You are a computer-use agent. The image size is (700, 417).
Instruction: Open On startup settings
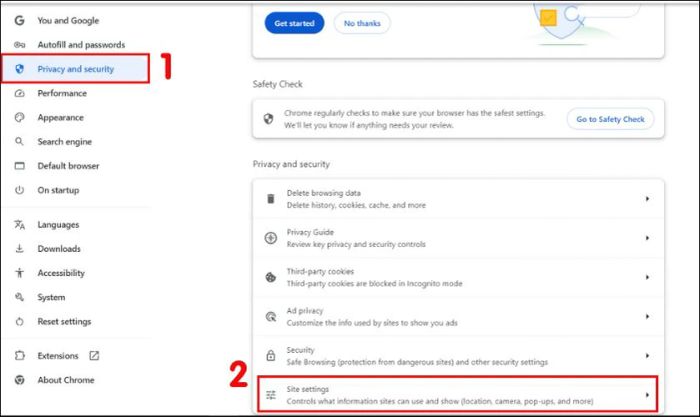pos(58,190)
